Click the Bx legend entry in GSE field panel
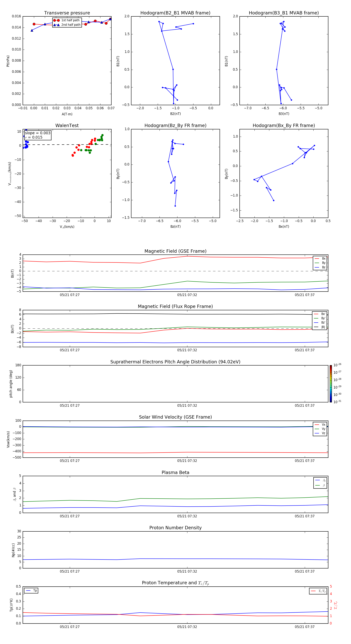 [x=320, y=259]
